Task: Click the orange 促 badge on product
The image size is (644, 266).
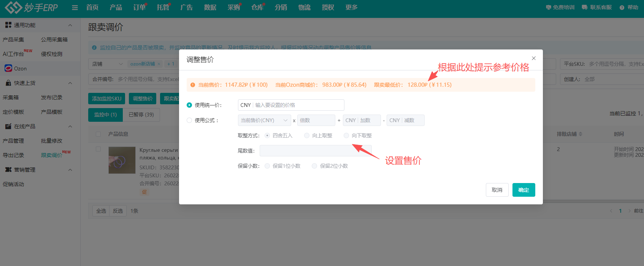Action: (x=144, y=192)
